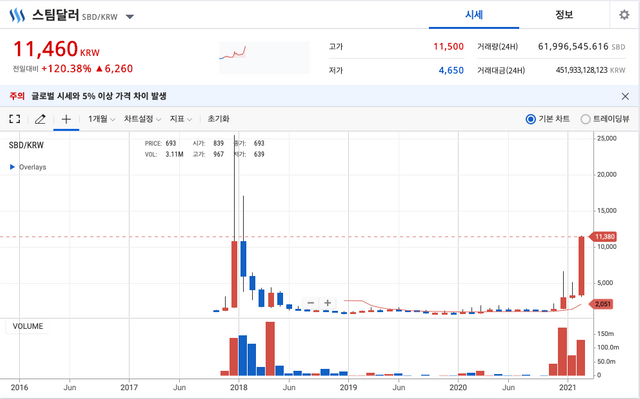Click the 2019 label on time axis

[x=348, y=387]
